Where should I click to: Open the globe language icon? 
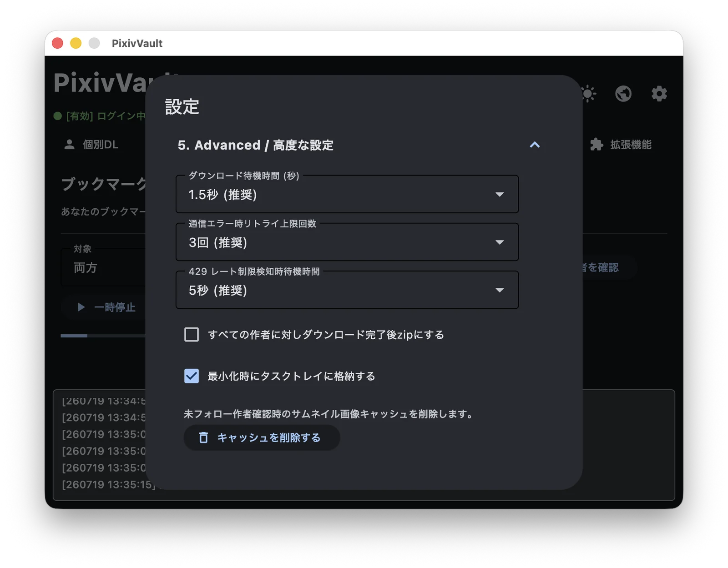pyautogui.click(x=623, y=94)
